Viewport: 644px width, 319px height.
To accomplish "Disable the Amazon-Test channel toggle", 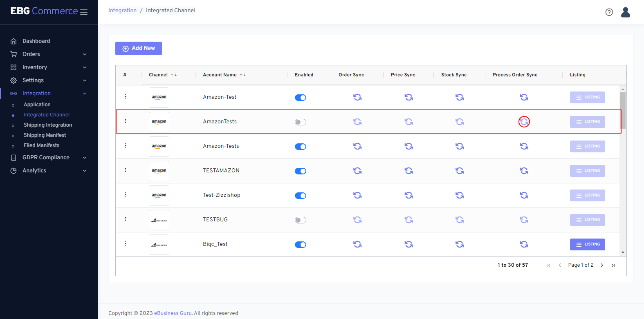I will 301,98.
